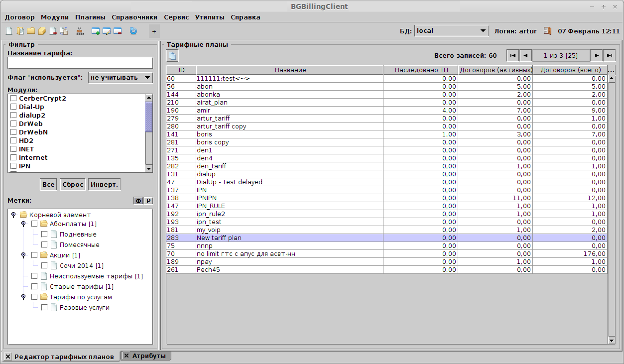Check the Сочи 2014 label checkbox

pyautogui.click(x=44, y=265)
